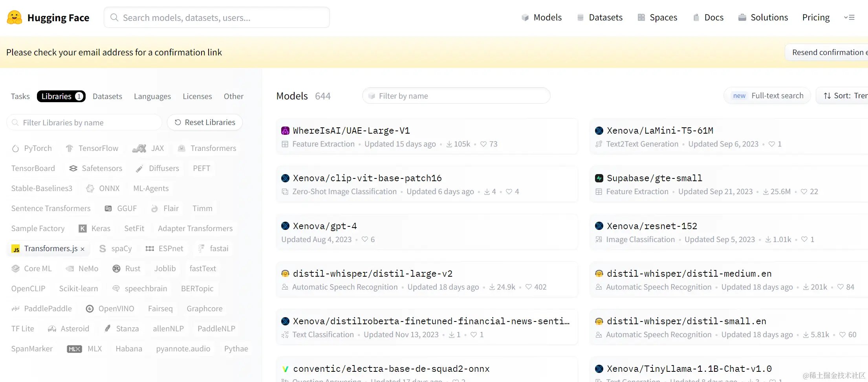Viewport: 868px width, 382px height.
Task: Click the Transformers.js JS icon
Action: pos(16,249)
